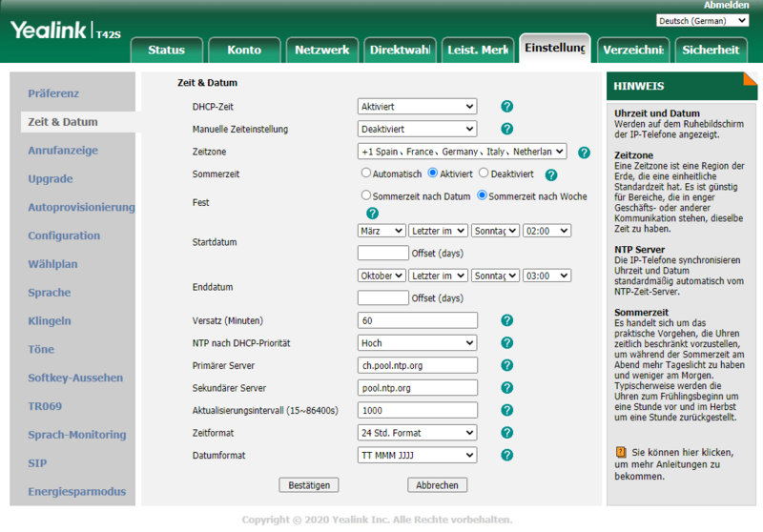Open help icon for NTP nach DHCP-Priorität
This screenshot has height=532, width=763.
point(506,343)
